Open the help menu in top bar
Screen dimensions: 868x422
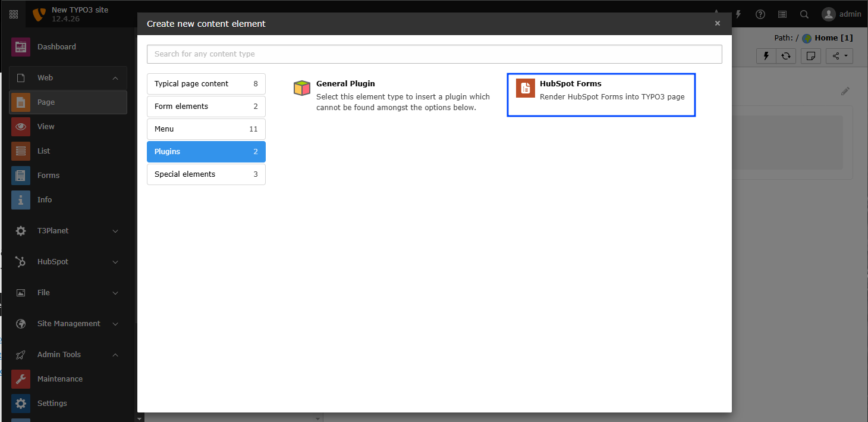(x=760, y=14)
